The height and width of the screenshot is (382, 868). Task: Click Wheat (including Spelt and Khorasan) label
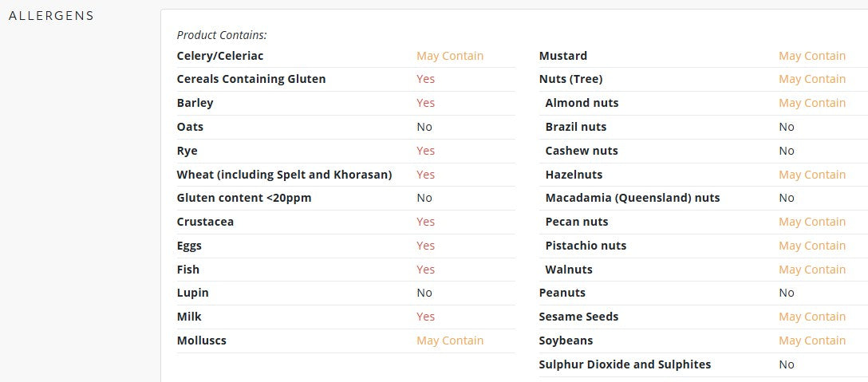(x=284, y=175)
